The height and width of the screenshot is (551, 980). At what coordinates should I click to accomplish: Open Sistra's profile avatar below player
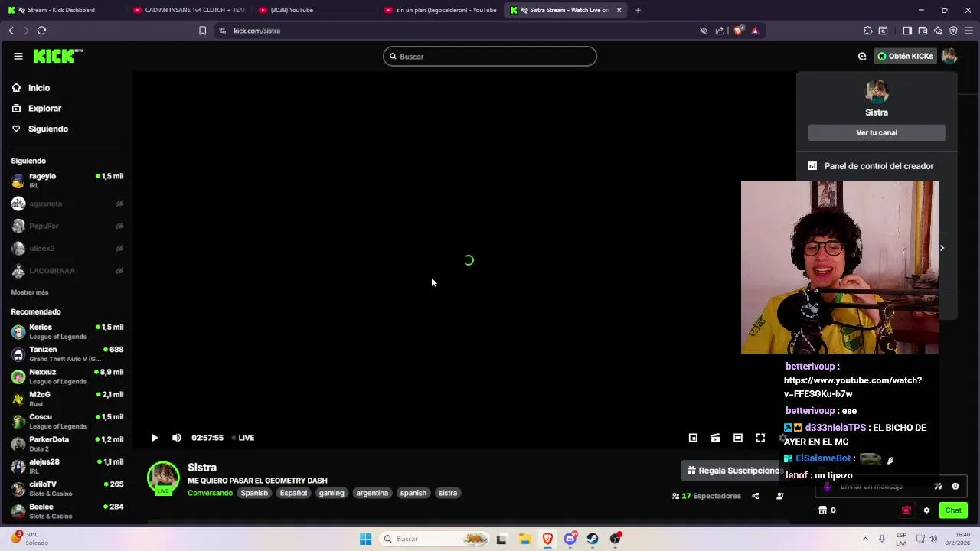[x=163, y=478]
